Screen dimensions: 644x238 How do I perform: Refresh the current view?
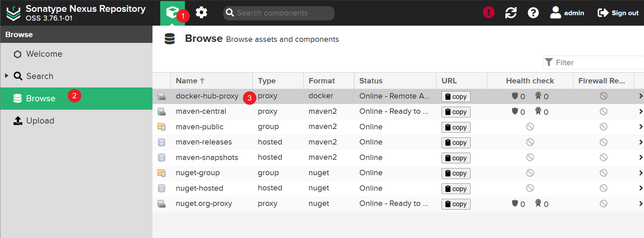(x=511, y=13)
